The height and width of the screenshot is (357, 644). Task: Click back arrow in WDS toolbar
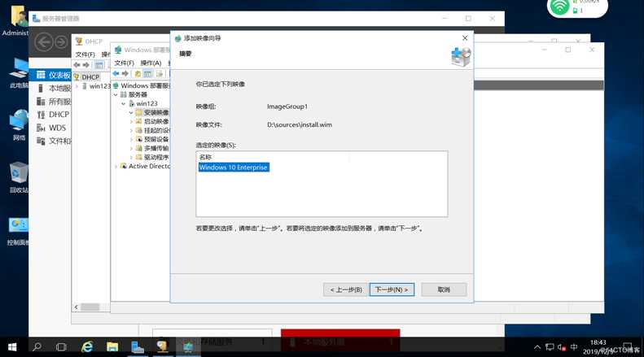pyautogui.click(x=116, y=73)
